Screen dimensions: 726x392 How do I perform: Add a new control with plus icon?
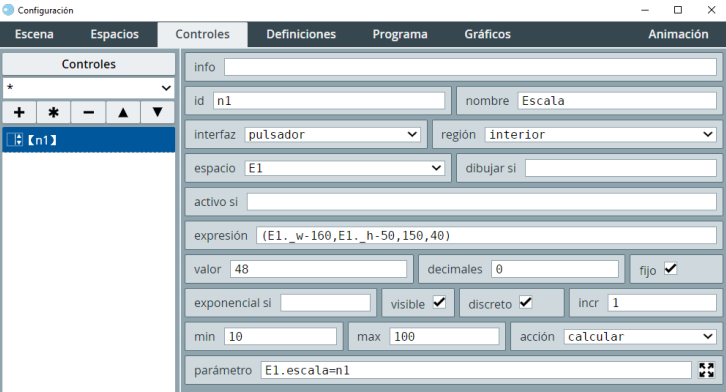pos(19,112)
